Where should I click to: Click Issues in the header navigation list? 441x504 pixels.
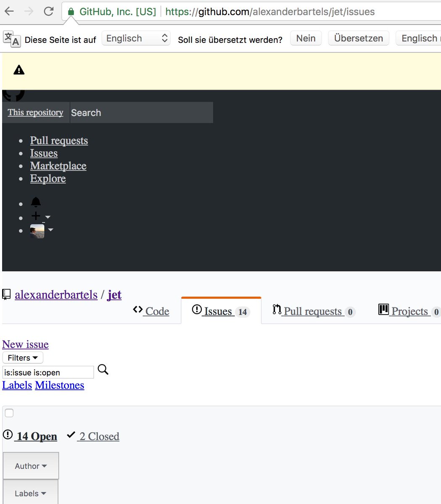point(44,153)
